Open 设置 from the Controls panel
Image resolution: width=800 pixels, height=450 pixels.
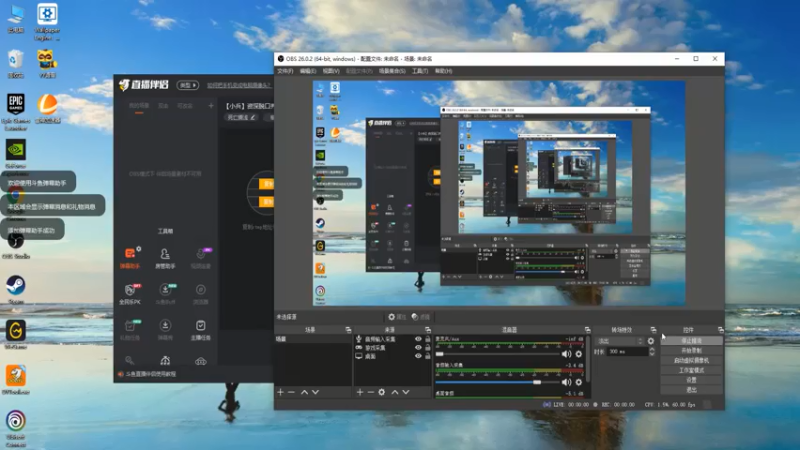click(x=691, y=380)
